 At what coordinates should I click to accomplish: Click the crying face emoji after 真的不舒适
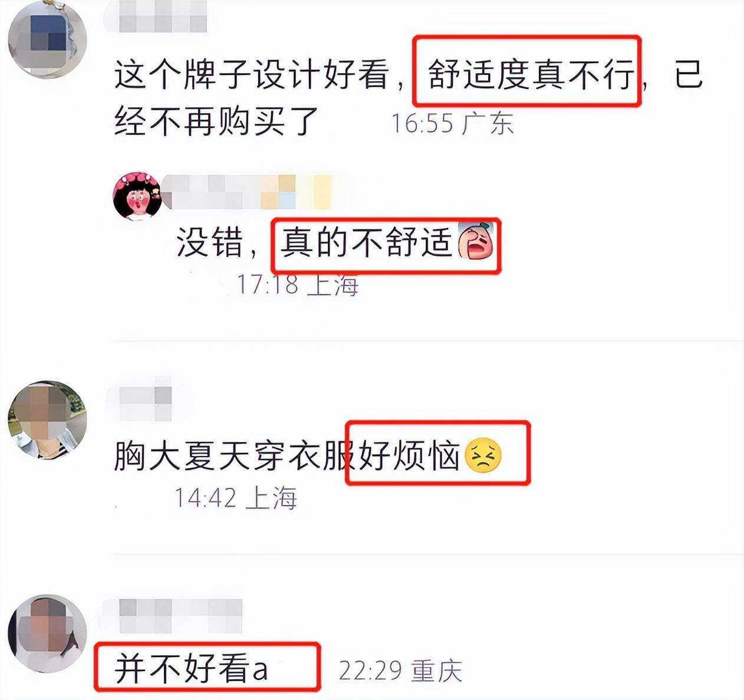[476, 242]
